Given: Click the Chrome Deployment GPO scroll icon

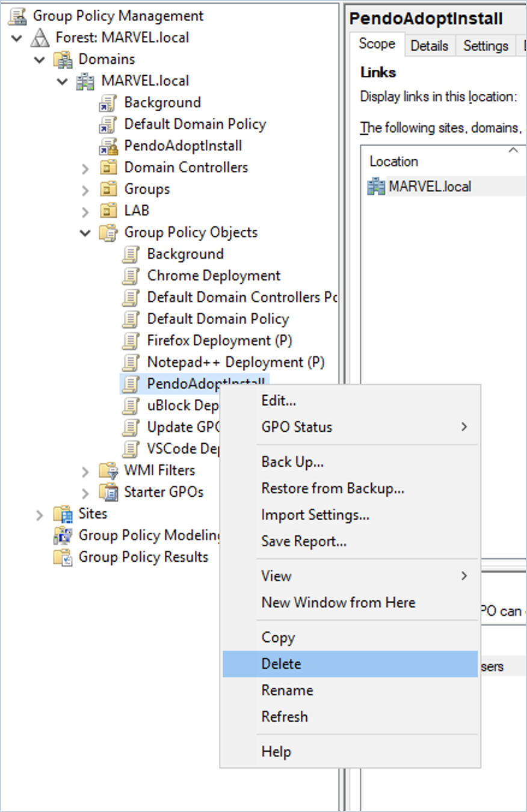Looking at the screenshot, I should coord(131,276).
